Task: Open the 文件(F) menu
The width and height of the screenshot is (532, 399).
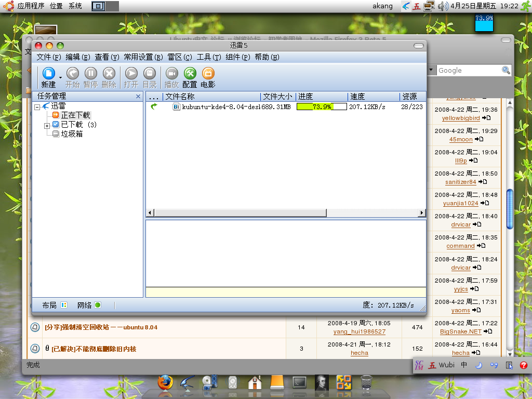Action: click(48, 57)
